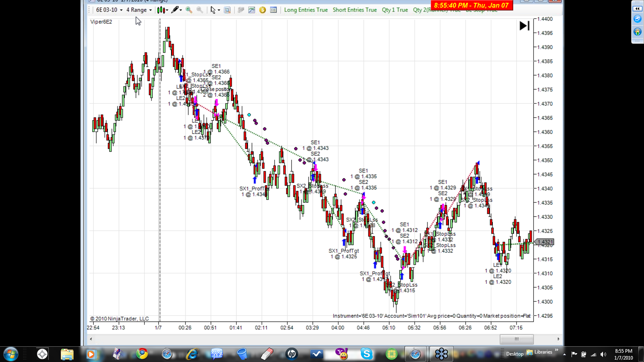
Task: Click the hand with green arrow icon
Action: 638,31
